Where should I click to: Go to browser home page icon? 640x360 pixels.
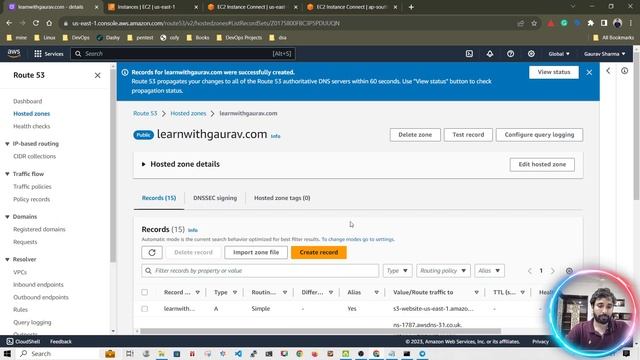pyautogui.click(x=49, y=23)
